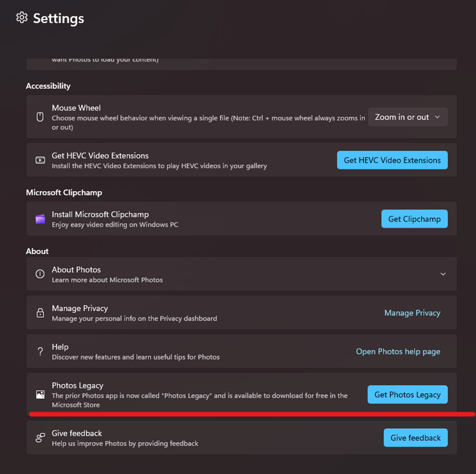Expand the About Photos section chevron
The height and width of the screenshot is (474, 476).
(443, 274)
